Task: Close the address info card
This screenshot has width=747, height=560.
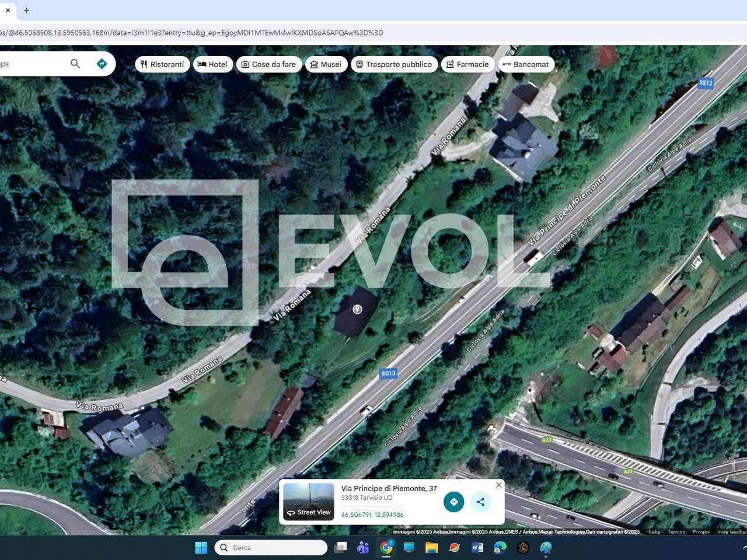Action: point(498,485)
